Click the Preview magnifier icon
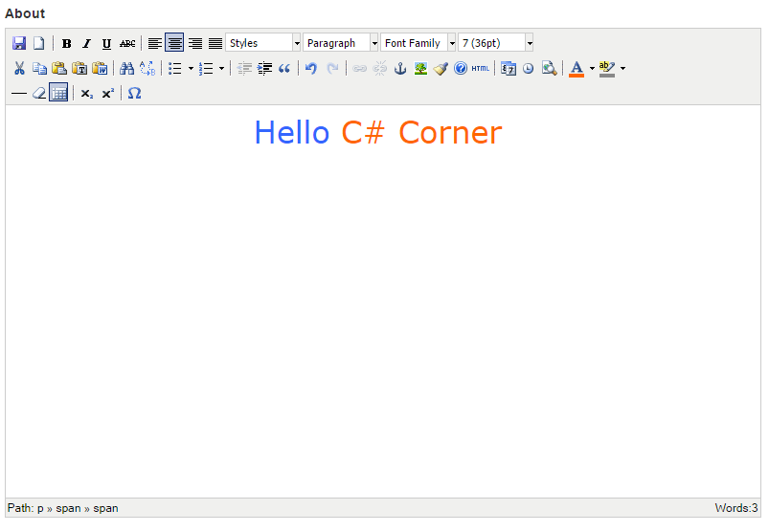 549,68
